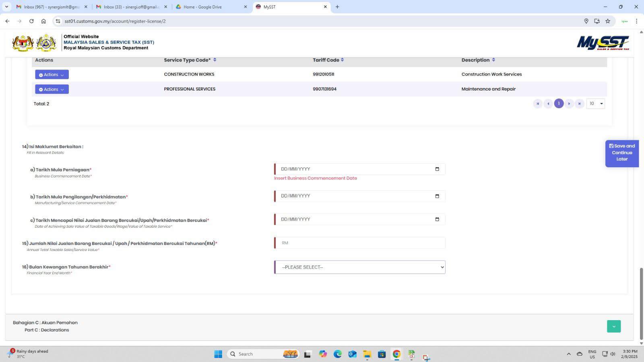Change rows per page dropdown
Viewport: 644px width, 362px height.
596,104
